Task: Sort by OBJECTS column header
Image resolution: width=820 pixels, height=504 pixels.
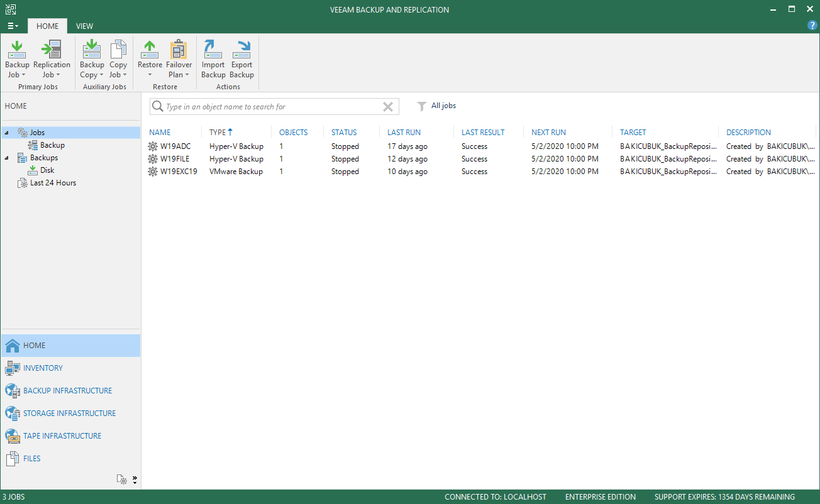Action: [294, 133]
